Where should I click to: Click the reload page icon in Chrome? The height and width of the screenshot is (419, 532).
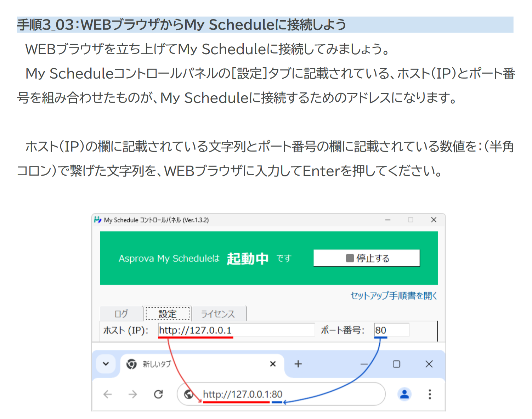tap(158, 394)
